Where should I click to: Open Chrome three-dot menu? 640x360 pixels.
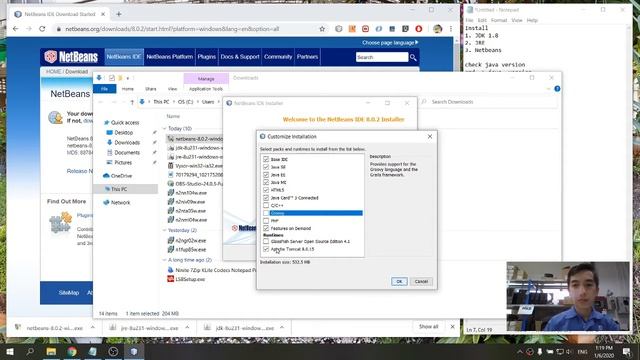pos(451,29)
